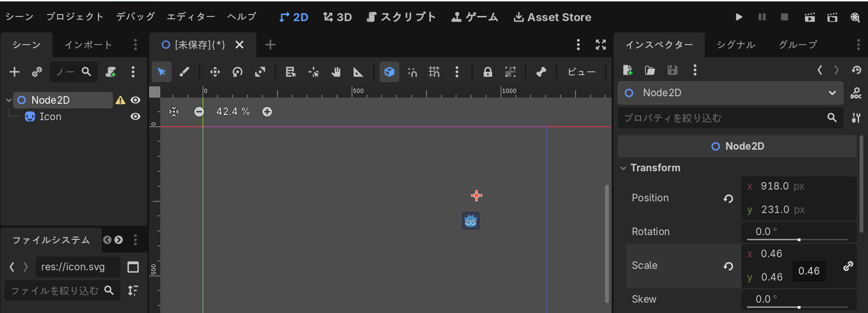This screenshot has width=868, height=313.
Task: Choose the Move Mode tool
Action: [215, 72]
